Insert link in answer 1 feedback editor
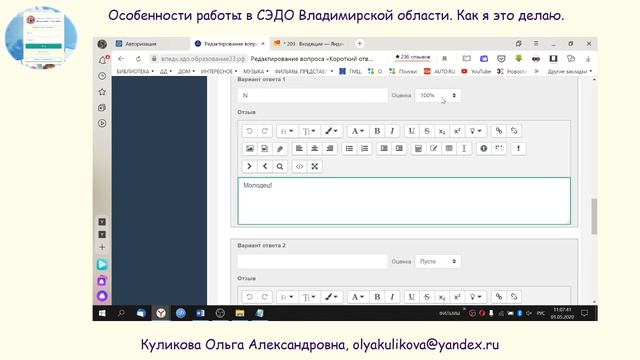This screenshot has width=640, height=360. click(499, 131)
